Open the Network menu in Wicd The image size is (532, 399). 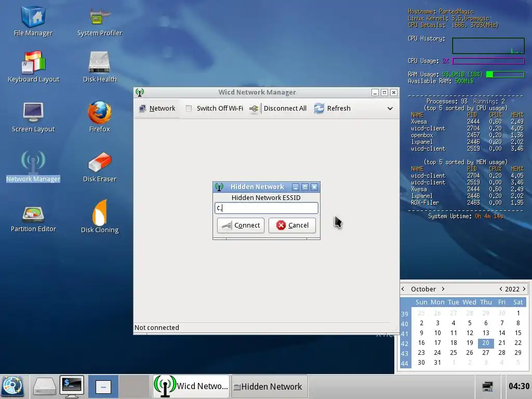(157, 108)
